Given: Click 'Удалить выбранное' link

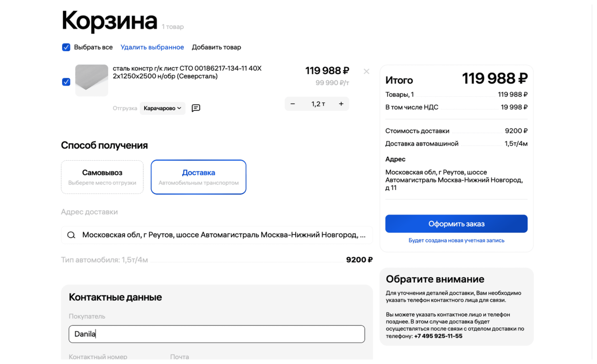Looking at the screenshot, I should [152, 47].
